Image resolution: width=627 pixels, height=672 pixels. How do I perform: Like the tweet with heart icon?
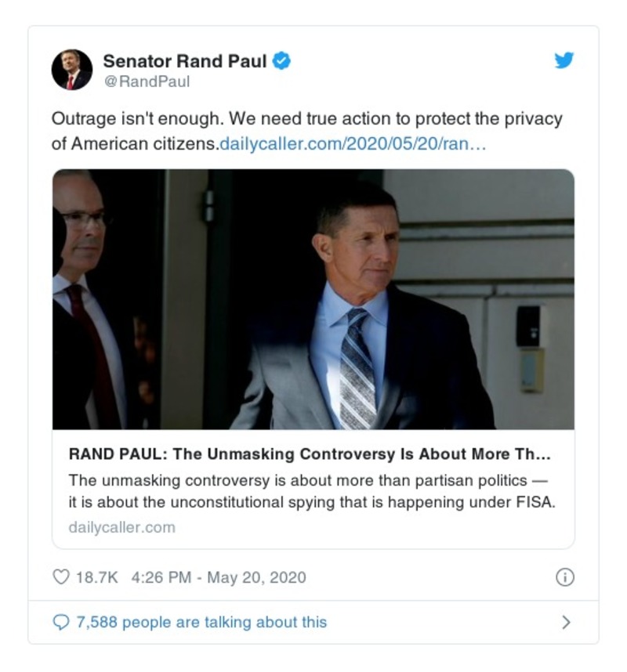[60, 577]
